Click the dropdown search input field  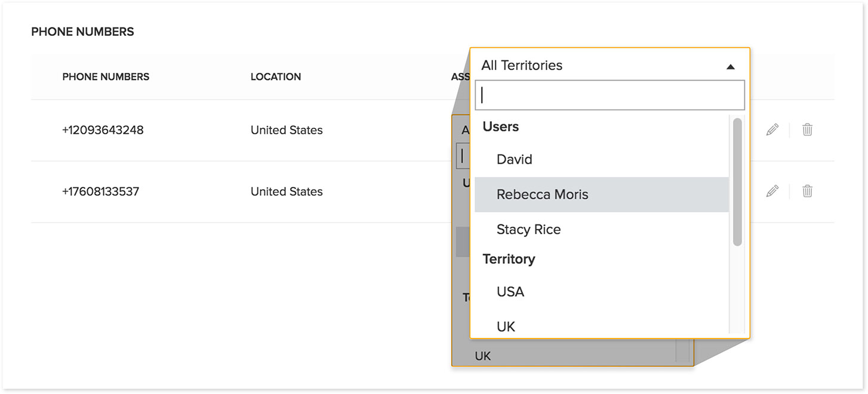(x=610, y=95)
